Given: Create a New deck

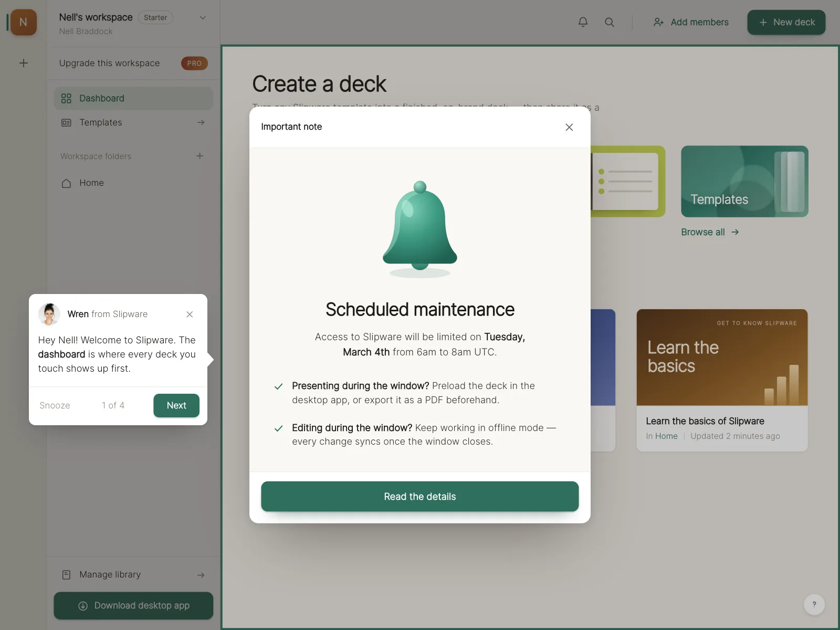Looking at the screenshot, I should 786,22.
